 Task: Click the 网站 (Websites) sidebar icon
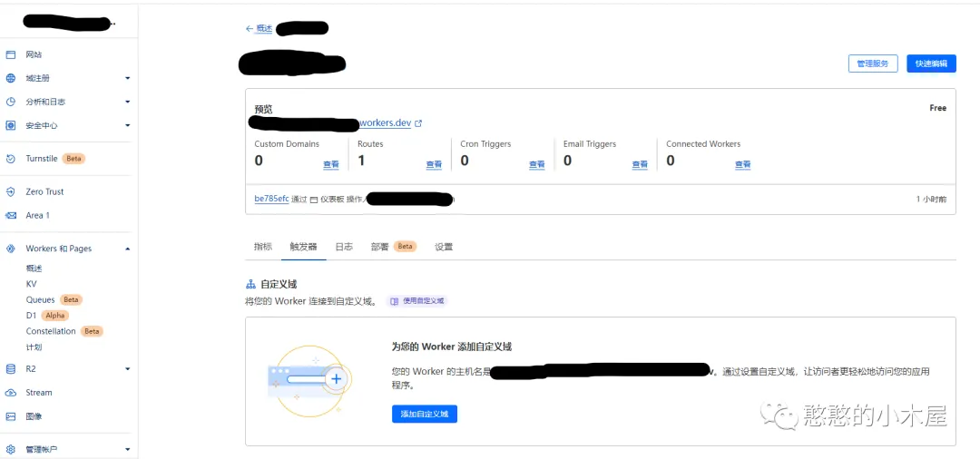click(x=11, y=55)
